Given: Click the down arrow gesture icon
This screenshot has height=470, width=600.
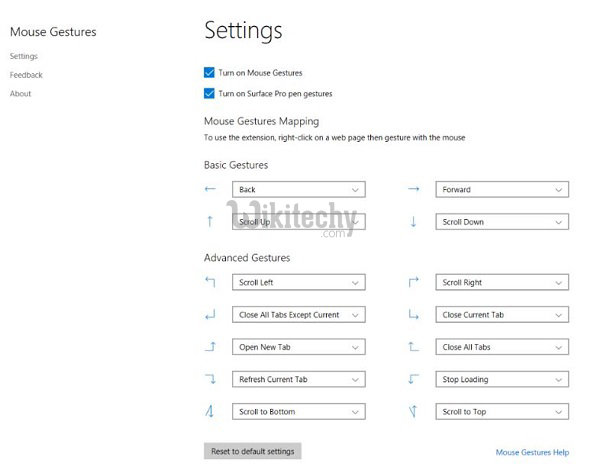Looking at the screenshot, I should (413, 222).
